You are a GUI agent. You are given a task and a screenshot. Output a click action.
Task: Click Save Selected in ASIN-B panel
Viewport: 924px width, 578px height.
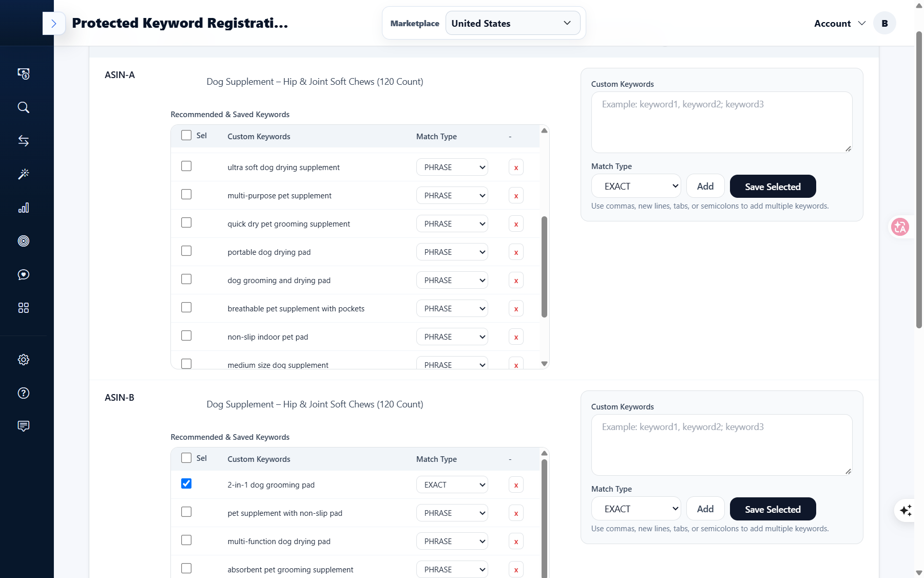click(773, 509)
